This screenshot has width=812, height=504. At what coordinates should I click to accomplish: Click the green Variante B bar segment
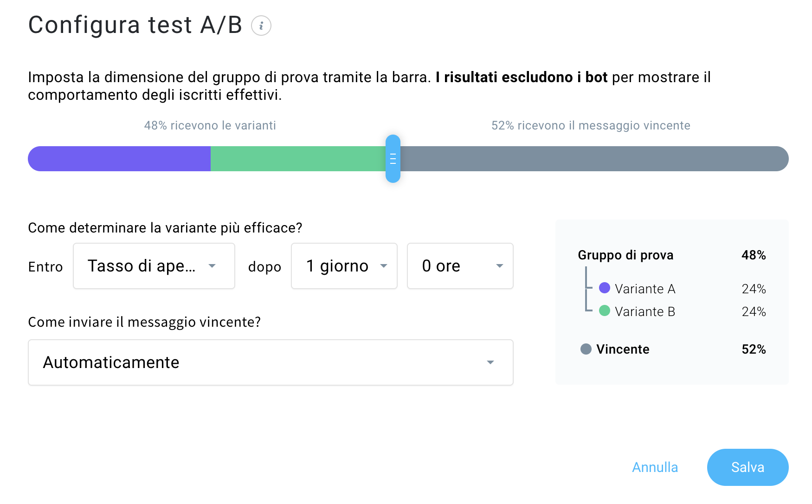pos(297,159)
